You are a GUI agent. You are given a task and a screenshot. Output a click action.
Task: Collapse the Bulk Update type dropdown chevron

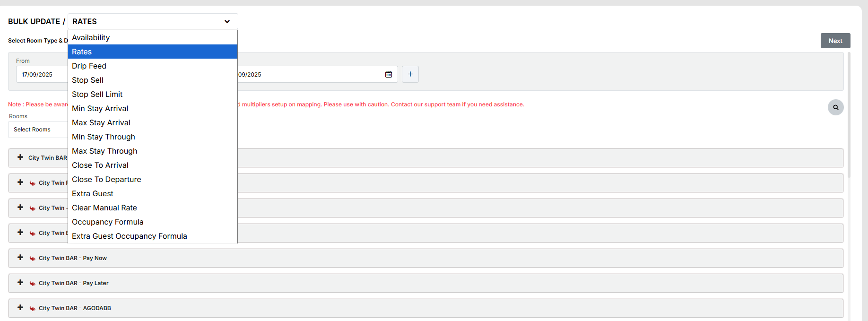[227, 22]
